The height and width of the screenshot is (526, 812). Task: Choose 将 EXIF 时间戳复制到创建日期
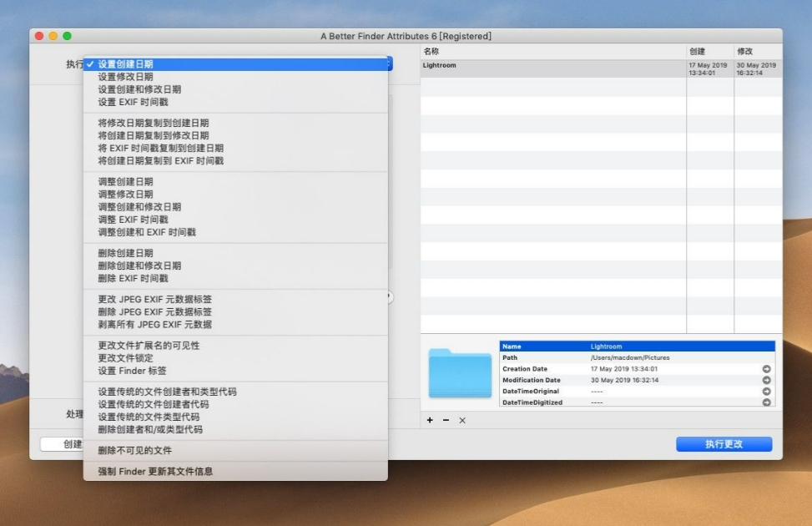click(235, 149)
